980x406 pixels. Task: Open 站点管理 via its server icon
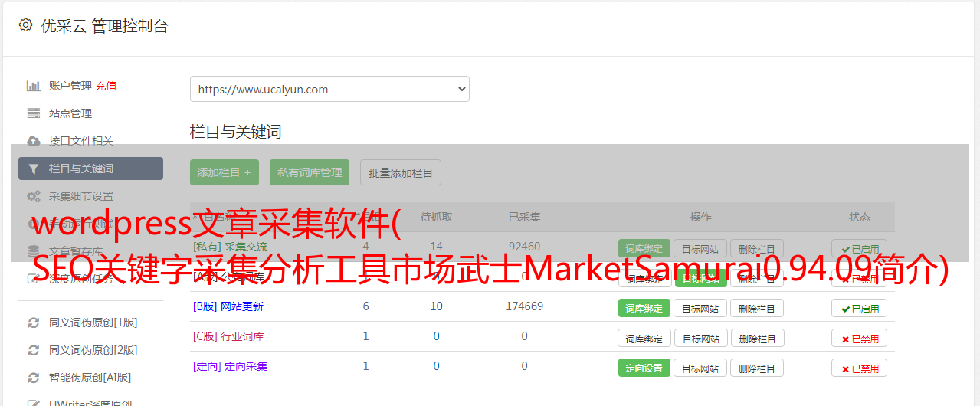(33, 113)
